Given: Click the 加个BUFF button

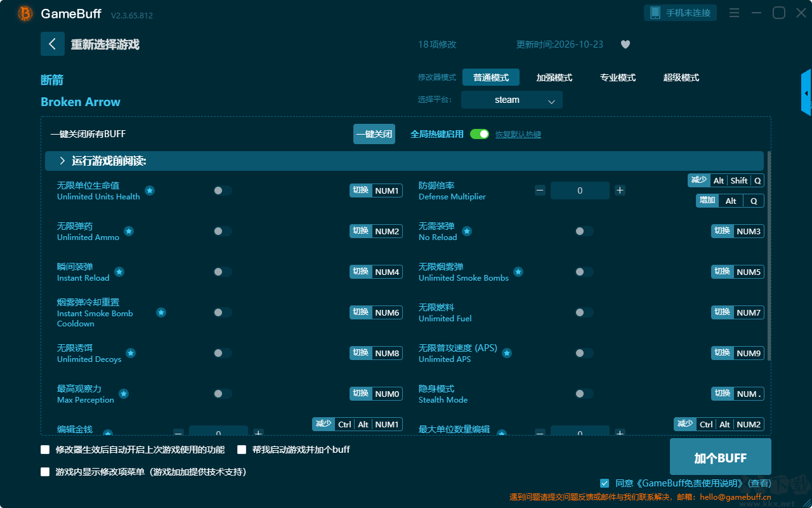Looking at the screenshot, I should point(721,457).
